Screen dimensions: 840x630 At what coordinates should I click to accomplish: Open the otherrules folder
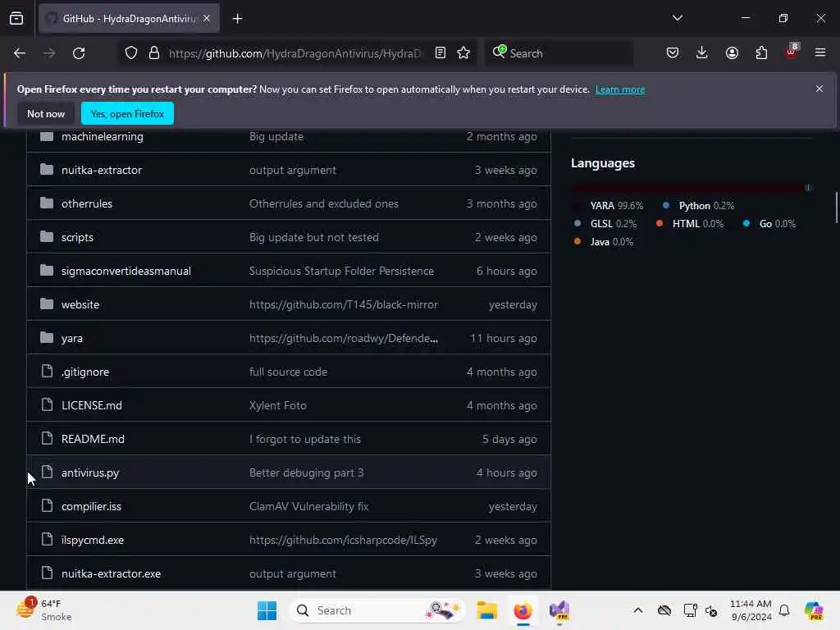(x=87, y=203)
